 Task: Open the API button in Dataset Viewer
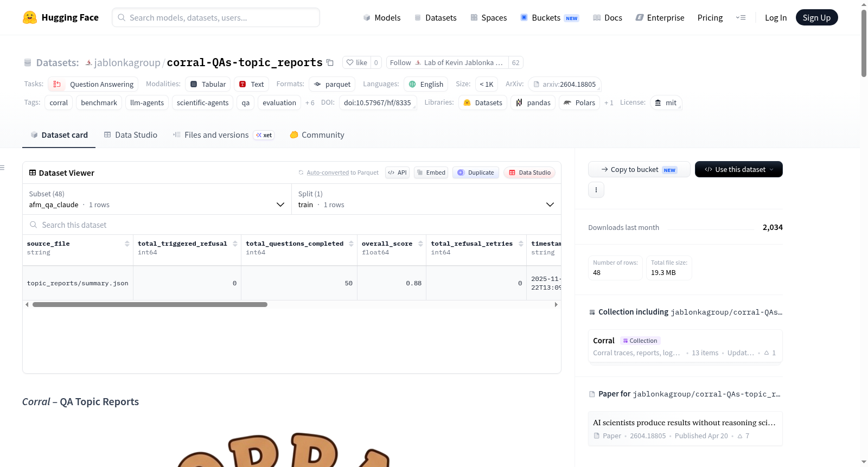click(x=397, y=172)
